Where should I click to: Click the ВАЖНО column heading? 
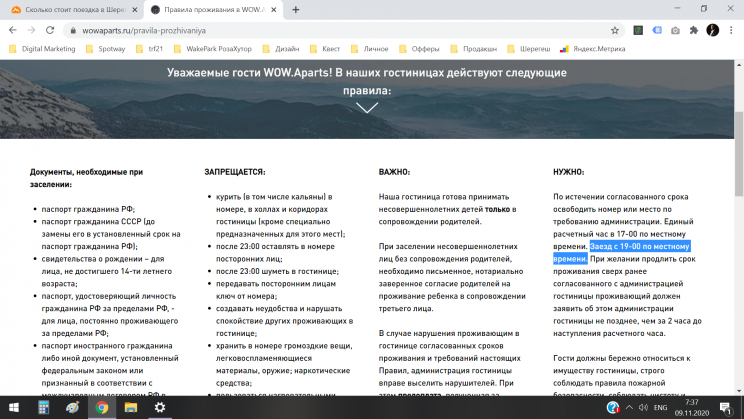click(394, 172)
